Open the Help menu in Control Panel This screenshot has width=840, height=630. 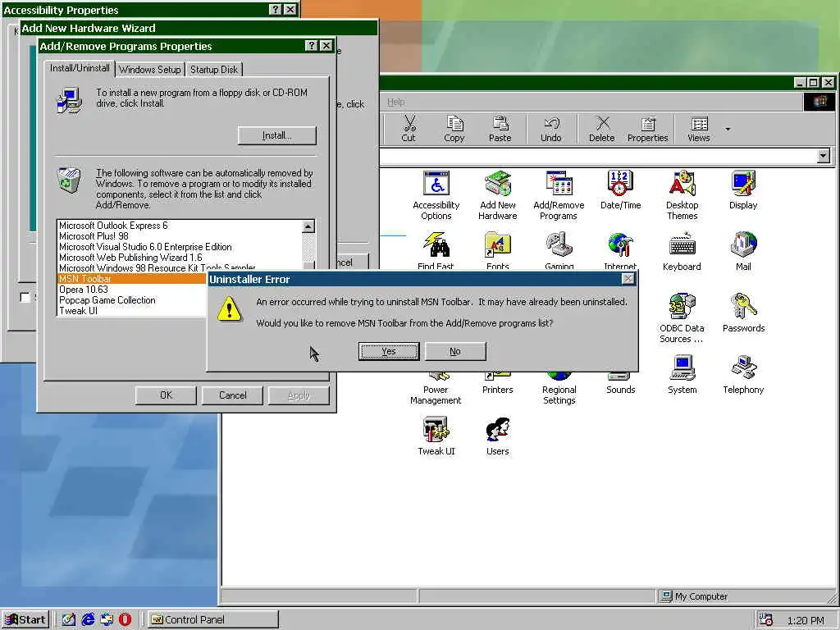coord(396,102)
